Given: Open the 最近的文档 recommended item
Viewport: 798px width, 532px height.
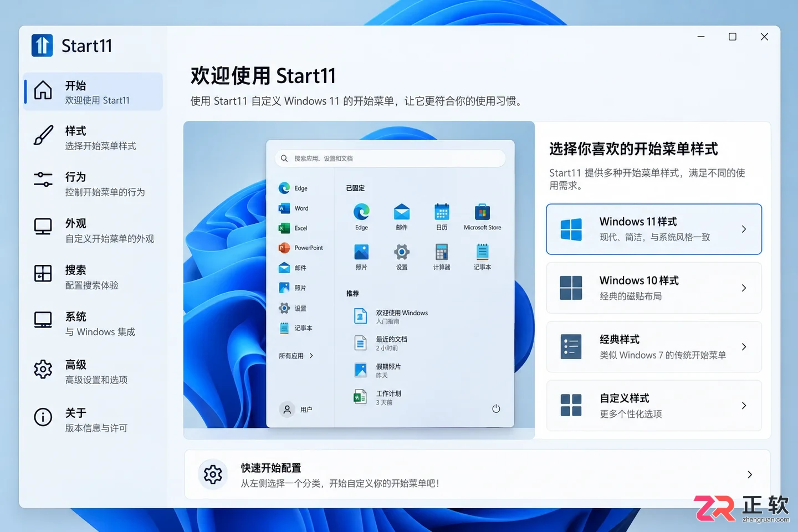Looking at the screenshot, I should [381, 343].
